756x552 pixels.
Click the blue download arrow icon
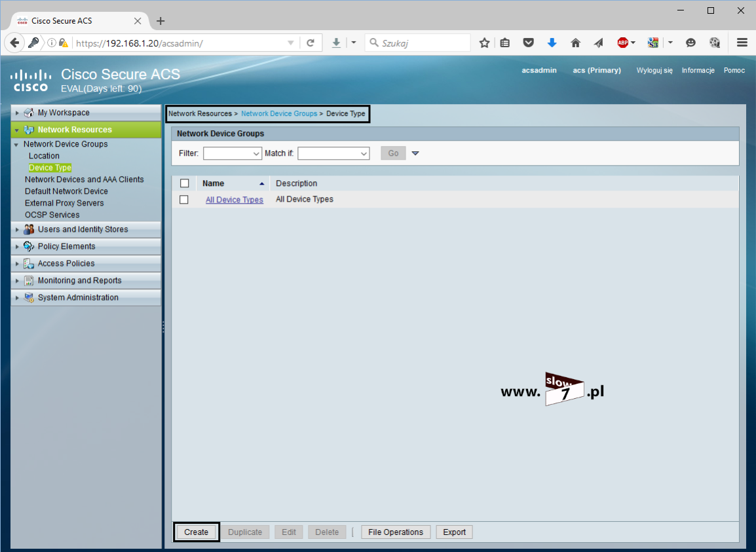(x=552, y=43)
